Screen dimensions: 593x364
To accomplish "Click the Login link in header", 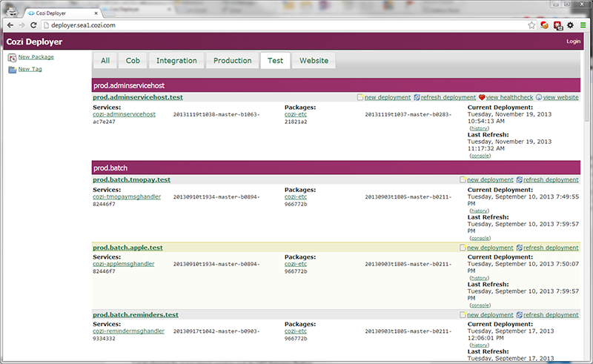I will click(x=573, y=42).
